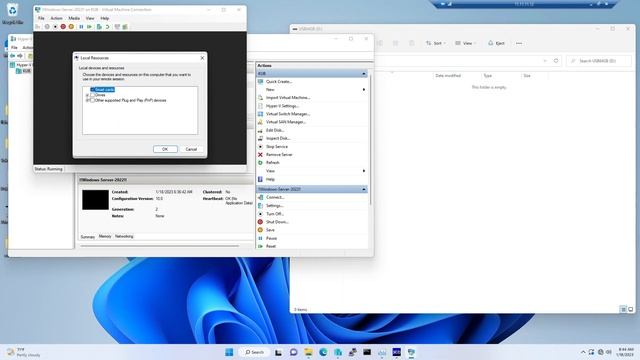Open Virtual SAN Manager
Screen dimensions: 640x360
point(286,122)
